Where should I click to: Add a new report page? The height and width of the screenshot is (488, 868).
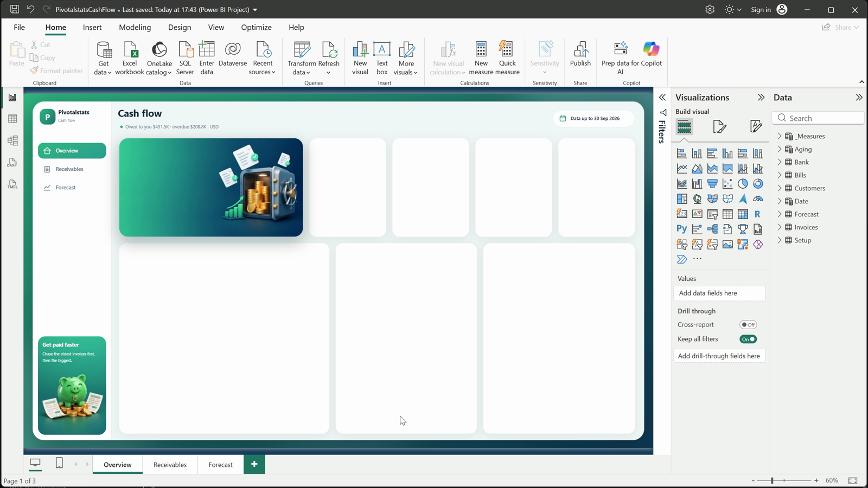pyautogui.click(x=254, y=464)
